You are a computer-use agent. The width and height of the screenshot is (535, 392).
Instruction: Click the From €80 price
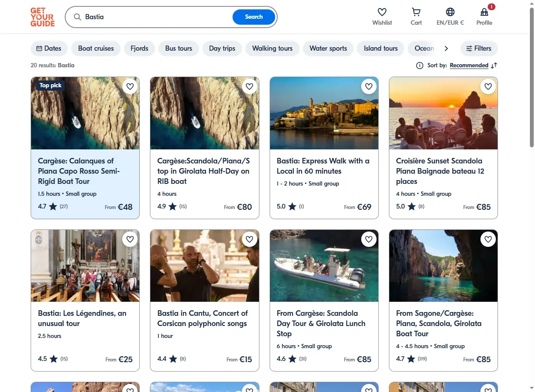click(238, 207)
